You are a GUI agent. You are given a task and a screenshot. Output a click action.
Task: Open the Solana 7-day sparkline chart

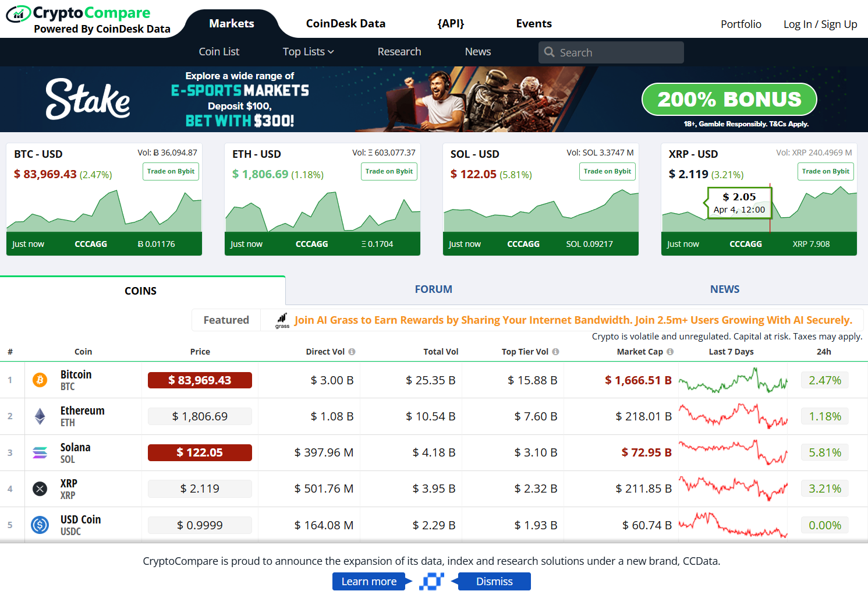click(733, 452)
